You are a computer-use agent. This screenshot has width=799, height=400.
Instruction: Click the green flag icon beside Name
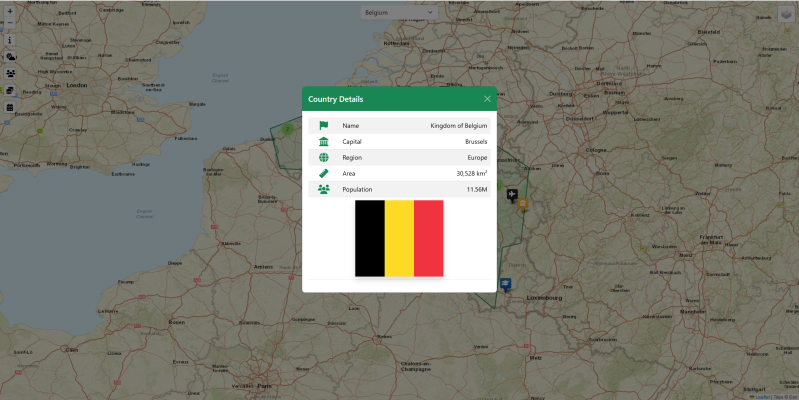pyautogui.click(x=323, y=126)
